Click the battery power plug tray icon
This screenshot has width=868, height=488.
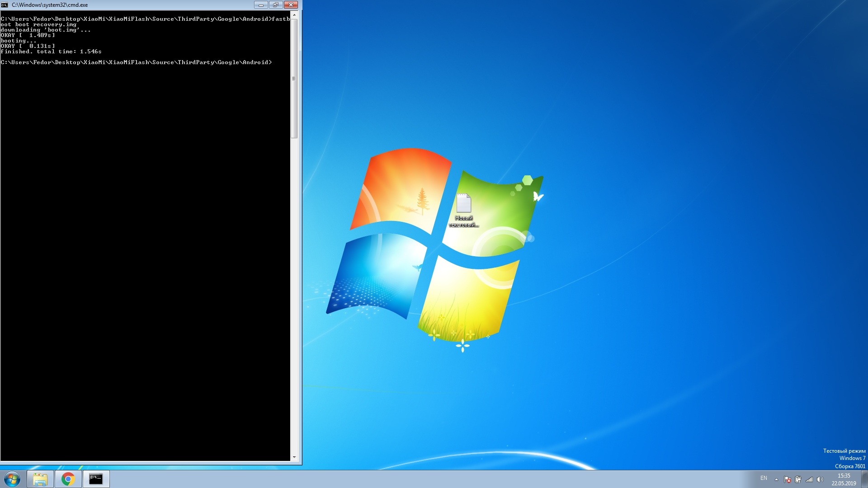pyautogui.click(x=798, y=479)
